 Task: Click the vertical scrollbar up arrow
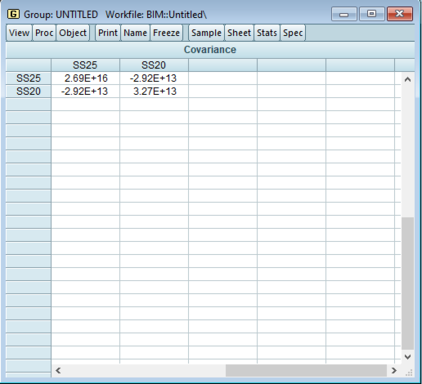[408, 80]
